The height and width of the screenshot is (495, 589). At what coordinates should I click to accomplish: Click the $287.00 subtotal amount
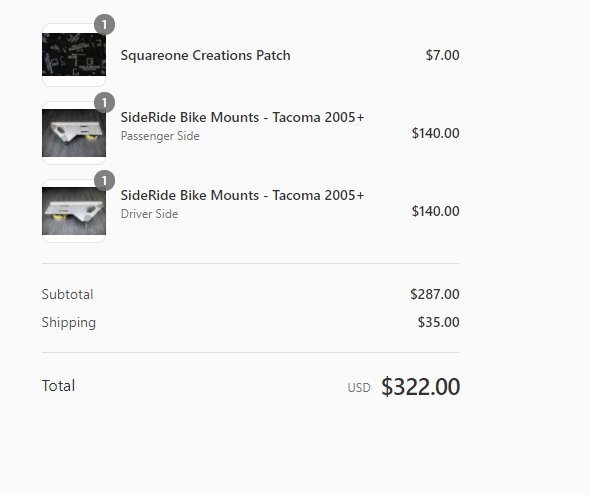[x=435, y=294]
